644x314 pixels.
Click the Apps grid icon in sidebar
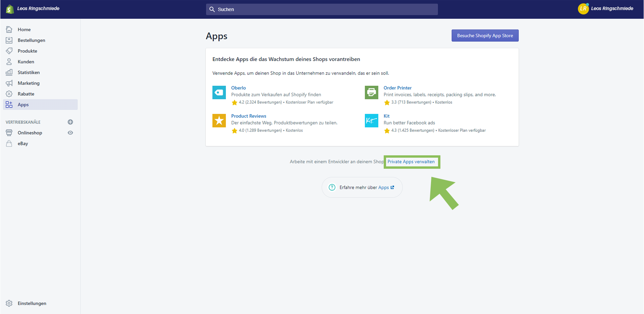[9, 105]
